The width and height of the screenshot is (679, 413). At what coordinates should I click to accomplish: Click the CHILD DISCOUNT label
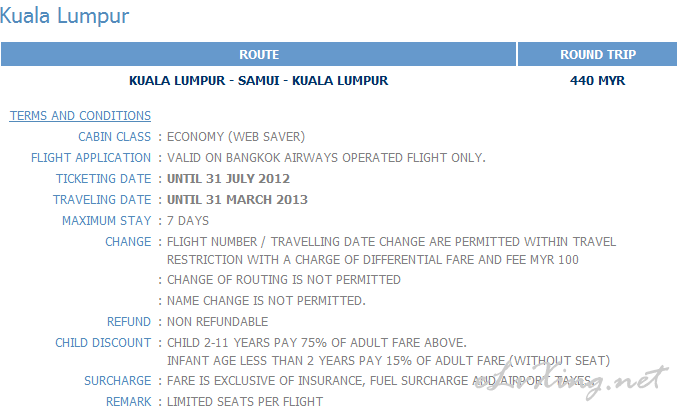pyautogui.click(x=103, y=343)
